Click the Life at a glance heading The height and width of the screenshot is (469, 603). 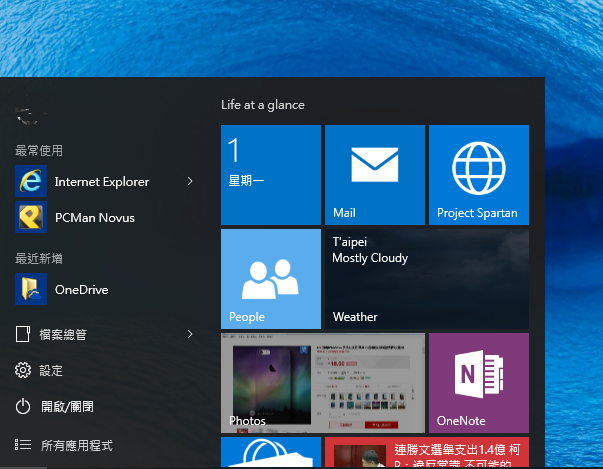[x=263, y=105]
